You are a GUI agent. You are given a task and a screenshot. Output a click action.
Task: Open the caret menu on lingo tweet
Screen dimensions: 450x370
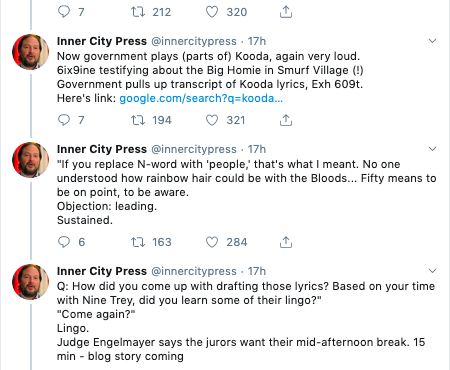[x=432, y=271]
